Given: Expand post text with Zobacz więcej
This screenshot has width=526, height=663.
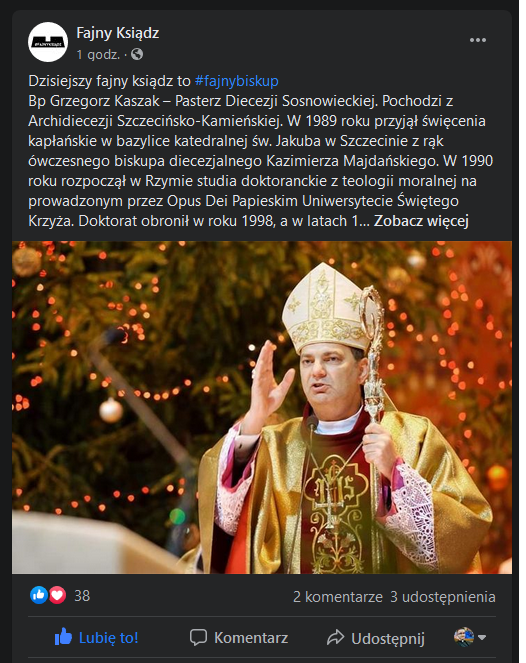Looking at the screenshot, I should pyautogui.click(x=421, y=221).
